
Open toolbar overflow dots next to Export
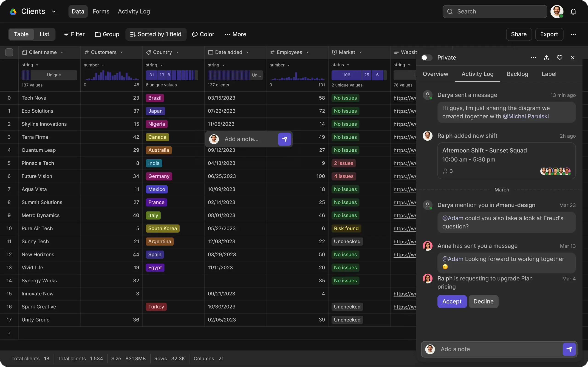click(573, 34)
